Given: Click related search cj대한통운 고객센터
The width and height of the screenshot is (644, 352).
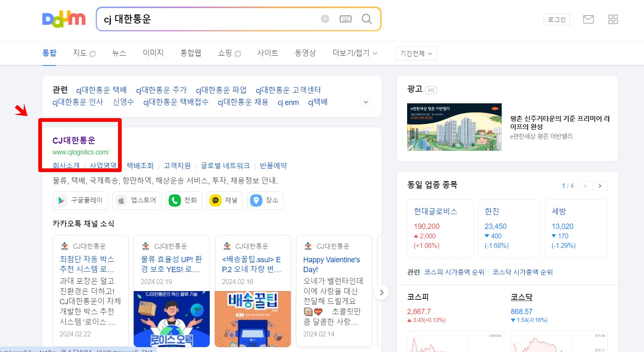Looking at the screenshot, I should click(288, 90).
